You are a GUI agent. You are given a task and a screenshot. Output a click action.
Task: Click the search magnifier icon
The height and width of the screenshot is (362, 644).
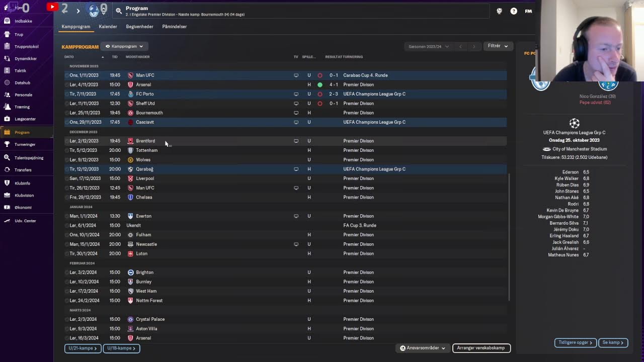click(119, 11)
